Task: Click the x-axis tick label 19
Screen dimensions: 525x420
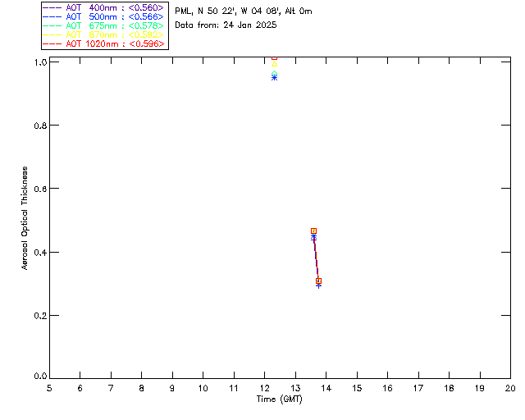Action: coord(480,388)
